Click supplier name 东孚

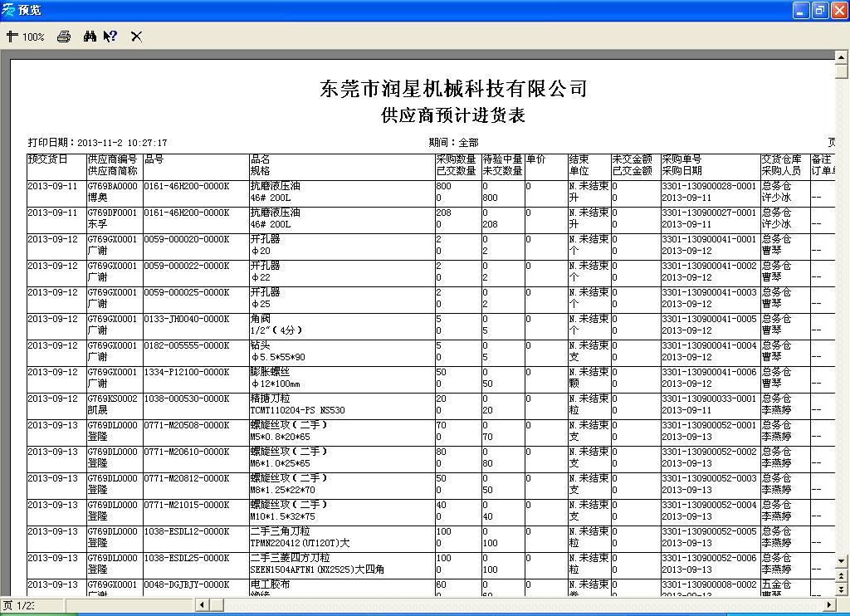tap(98, 224)
